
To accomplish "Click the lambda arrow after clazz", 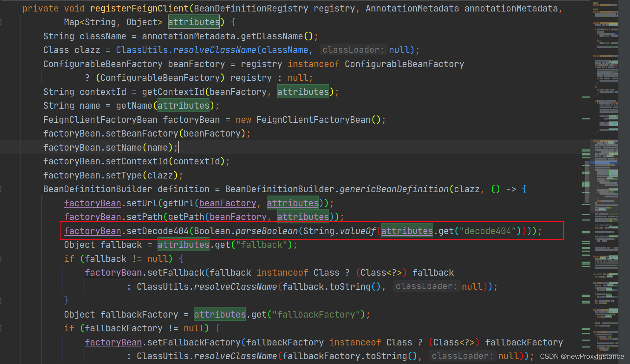I will tap(511, 189).
